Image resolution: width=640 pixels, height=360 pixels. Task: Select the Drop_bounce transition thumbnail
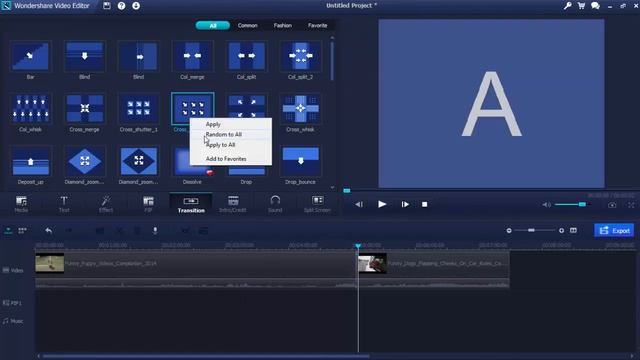point(300,161)
